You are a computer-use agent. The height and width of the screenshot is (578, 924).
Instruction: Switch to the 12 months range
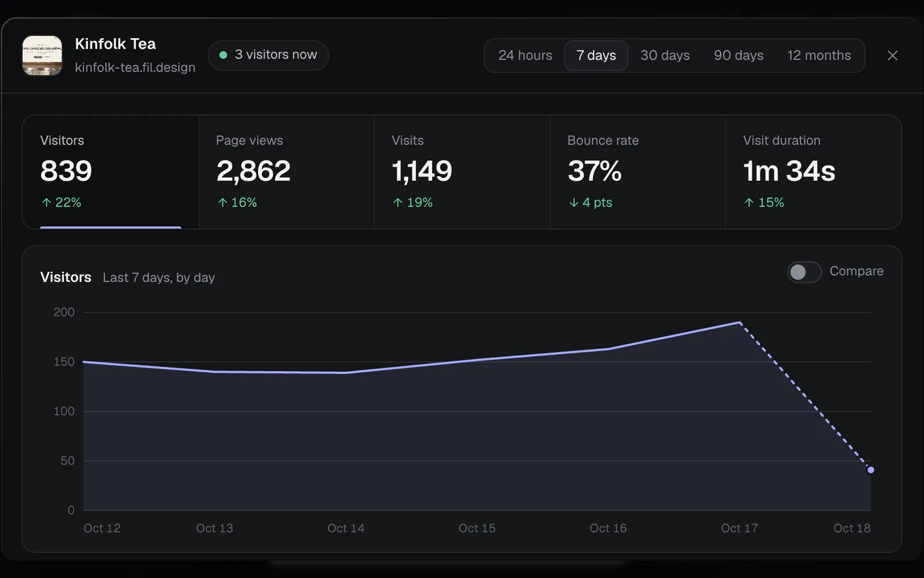tap(819, 55)
